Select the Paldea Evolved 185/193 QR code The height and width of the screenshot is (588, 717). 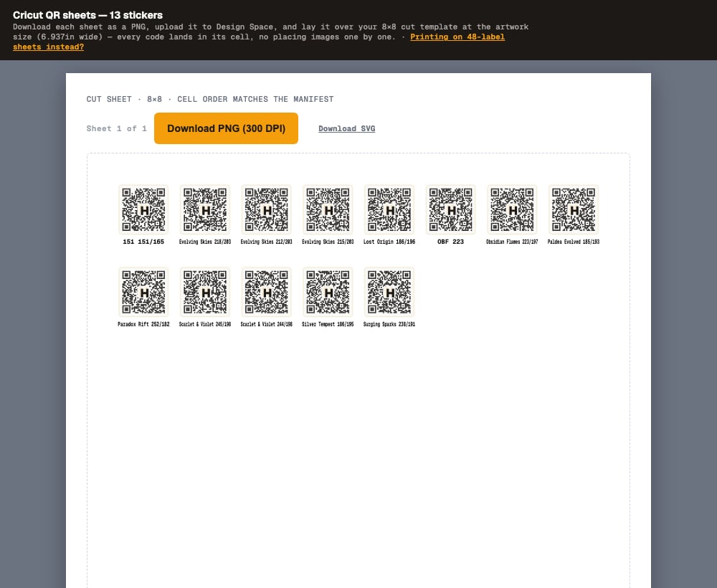point(574,209)
